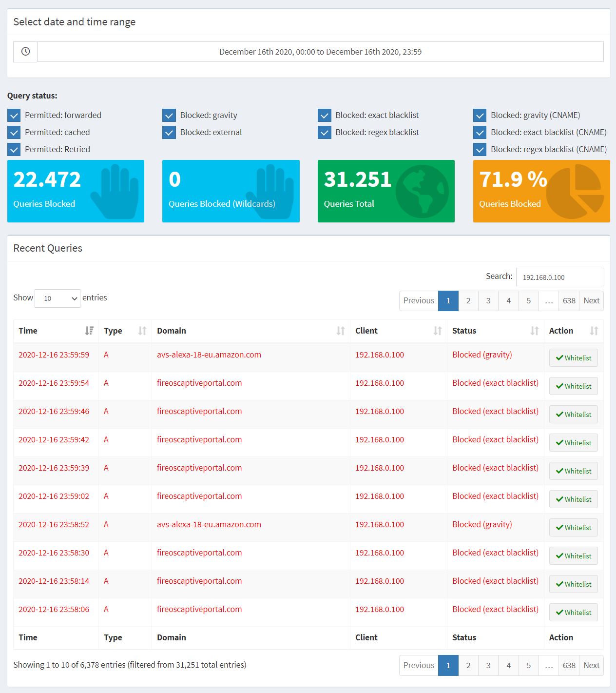This screenshot has height=693, width=616.
Task: Go to page 2 in bottom pagination
Action: (x=468, y=666)
